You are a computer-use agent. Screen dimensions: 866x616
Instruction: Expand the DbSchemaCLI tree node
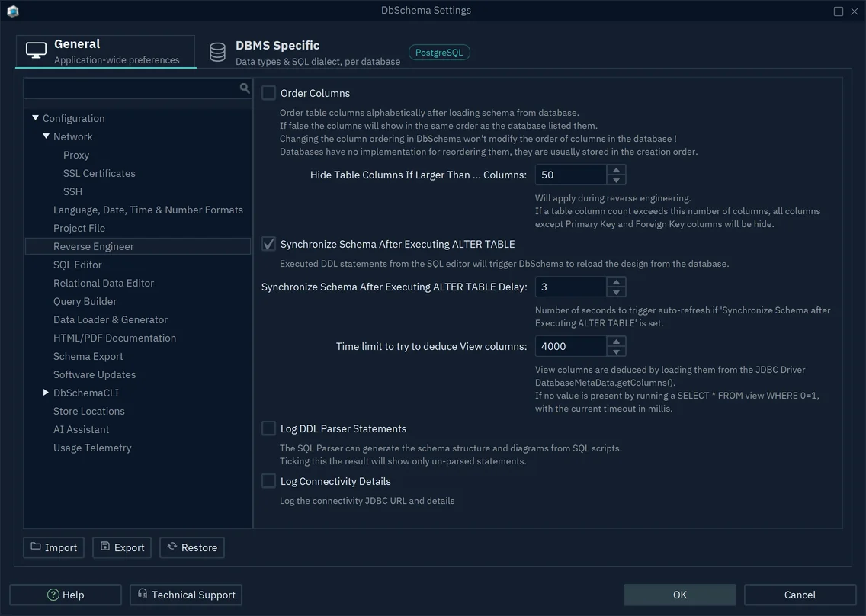click(46, 393)
